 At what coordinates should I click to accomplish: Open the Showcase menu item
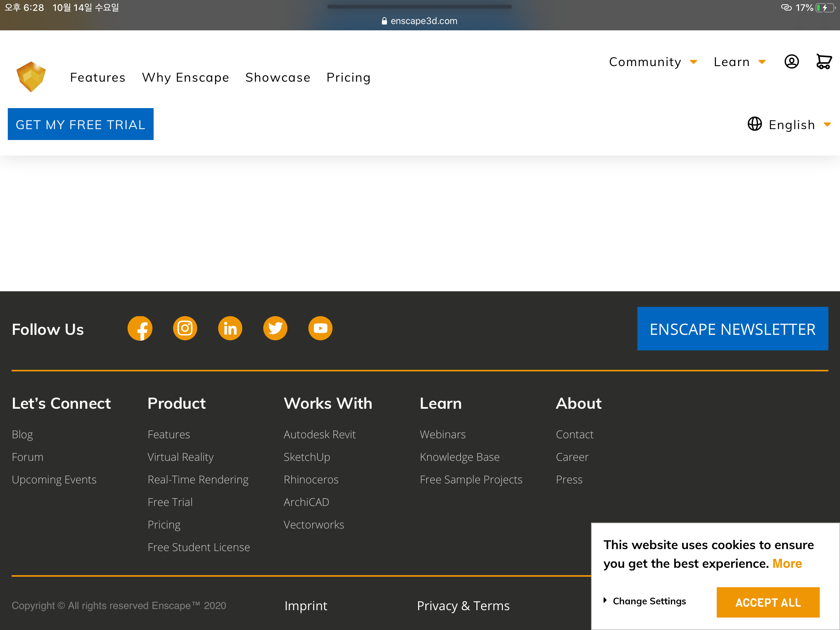[278, 77]
